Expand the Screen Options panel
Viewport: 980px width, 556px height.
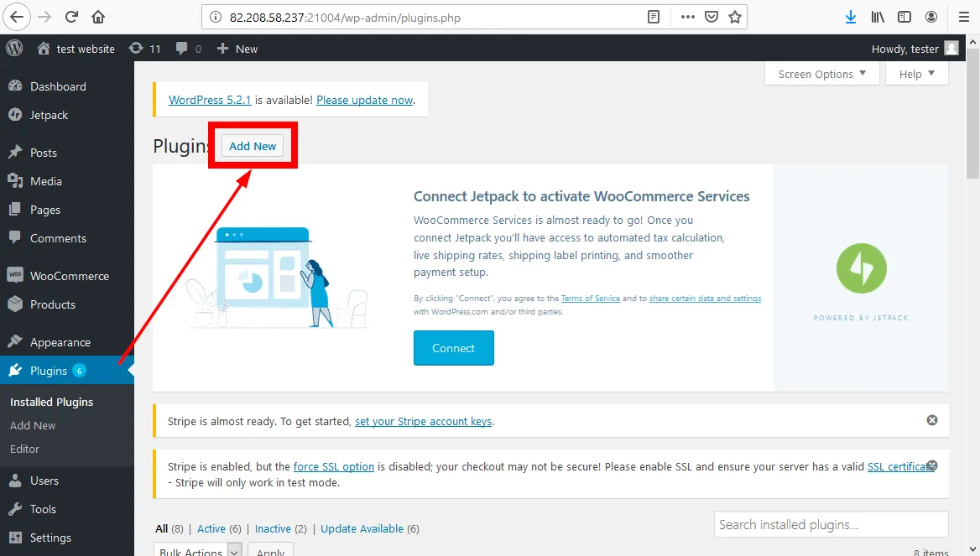822,74
